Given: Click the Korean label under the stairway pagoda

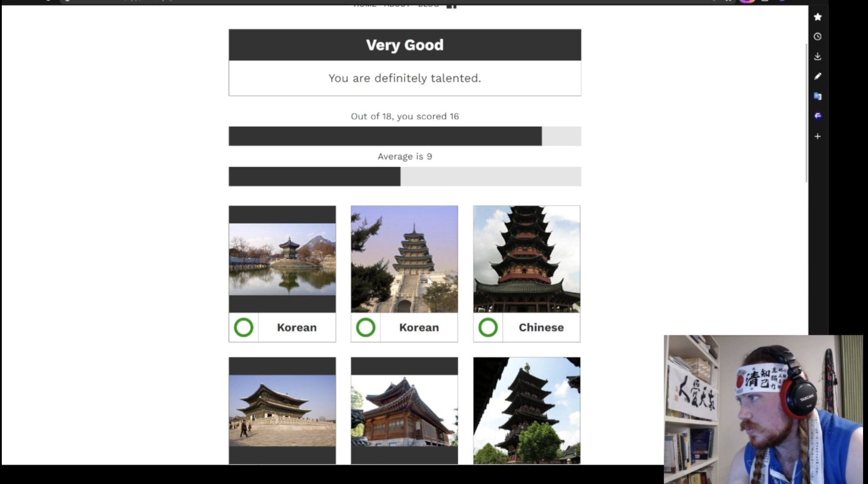Looking at the screenshot, I should 419,327.
